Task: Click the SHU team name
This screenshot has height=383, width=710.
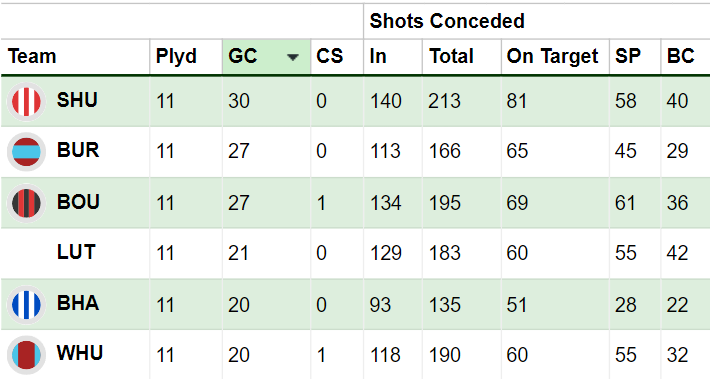Action: coord(77,100)
